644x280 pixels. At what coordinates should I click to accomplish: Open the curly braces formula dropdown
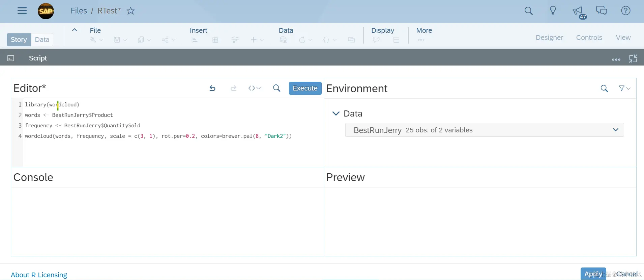330,40
